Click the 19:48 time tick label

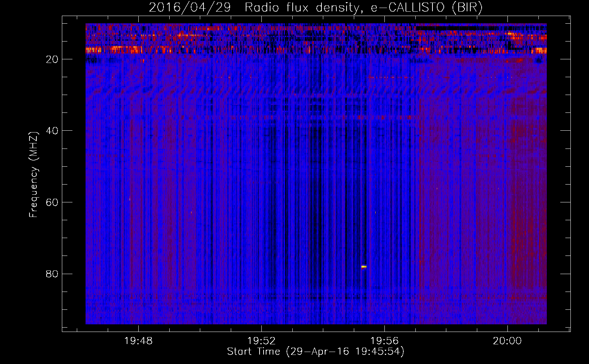[138, 341]
